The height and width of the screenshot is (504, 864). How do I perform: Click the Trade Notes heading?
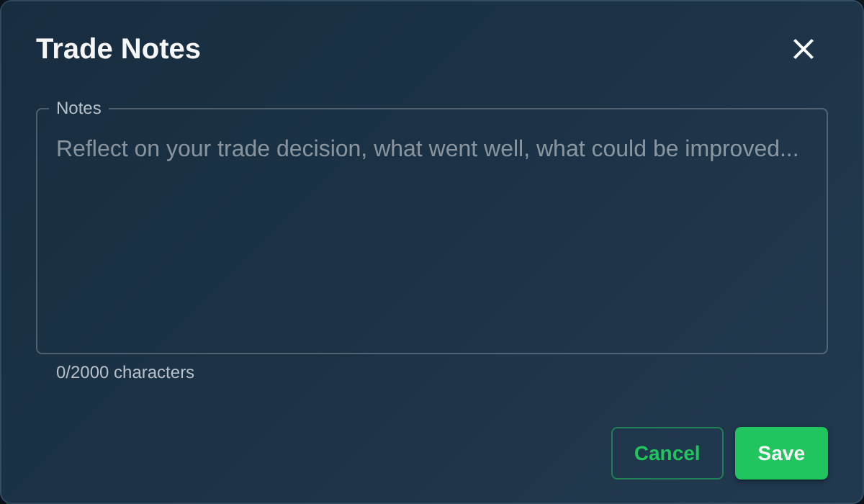click(x=118, y=49)
